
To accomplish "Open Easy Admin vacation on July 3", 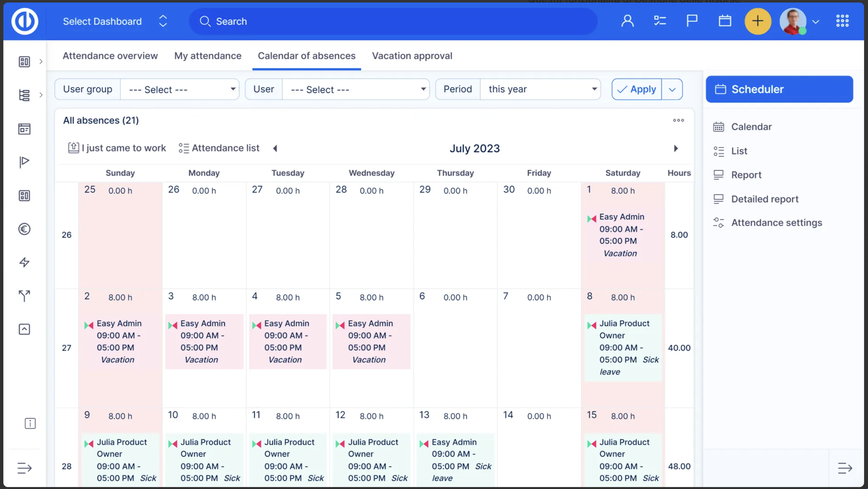I will (x=204, y=342).
